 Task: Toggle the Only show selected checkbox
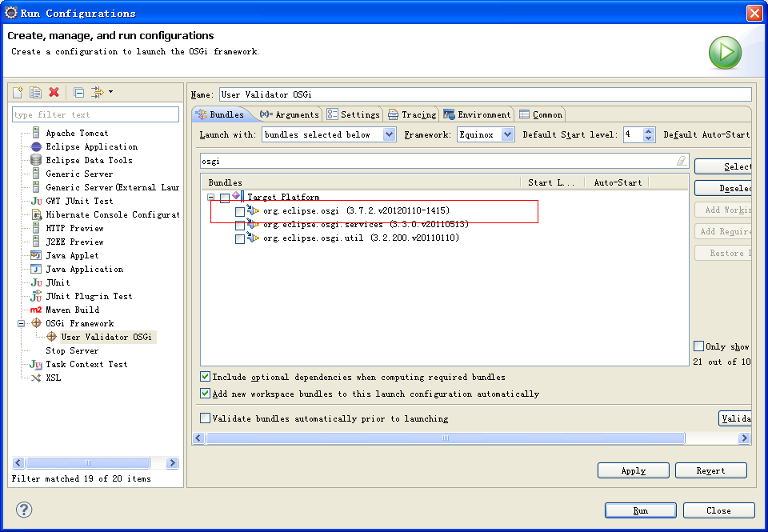699,346
